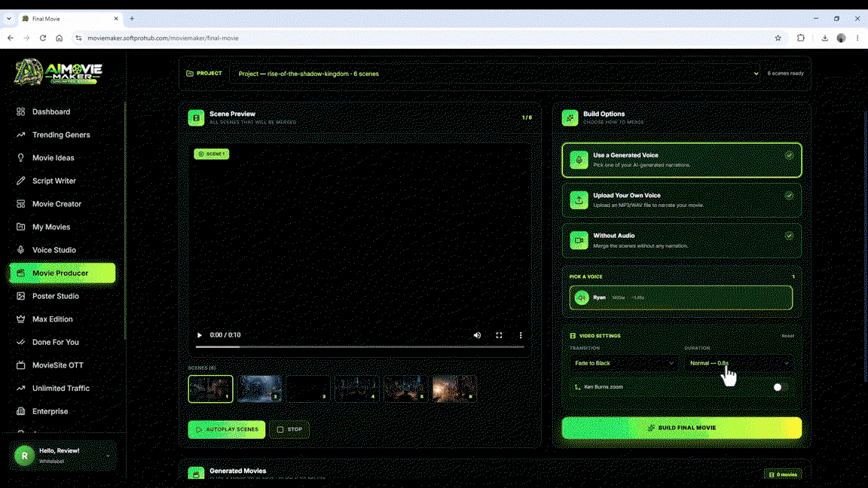868x488 pixels.
Task: Open the Project selection dropdown
Action: click(496, 74)
